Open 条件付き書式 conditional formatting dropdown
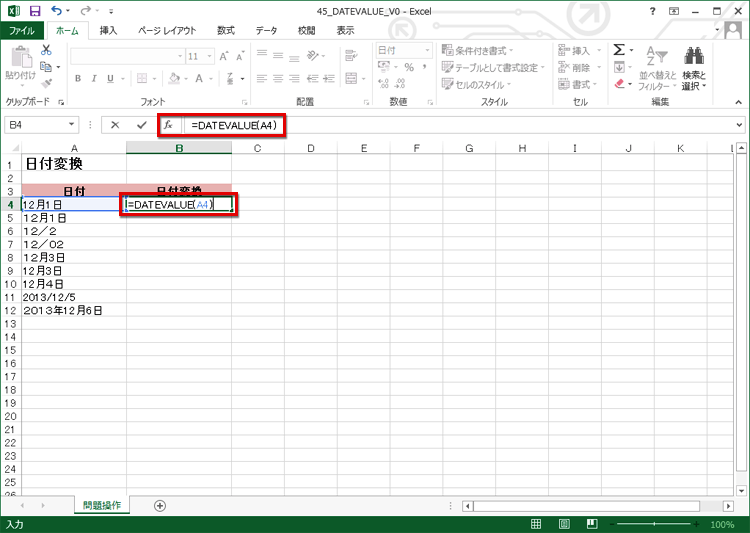The width and height of the screenshot is (750, 533). [x=477, y=50]
